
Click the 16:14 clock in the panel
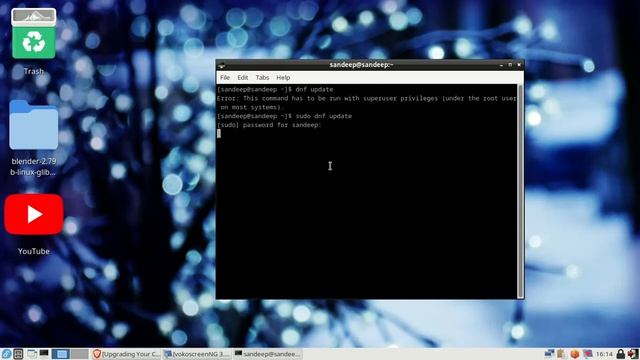[x=604, y=354]
